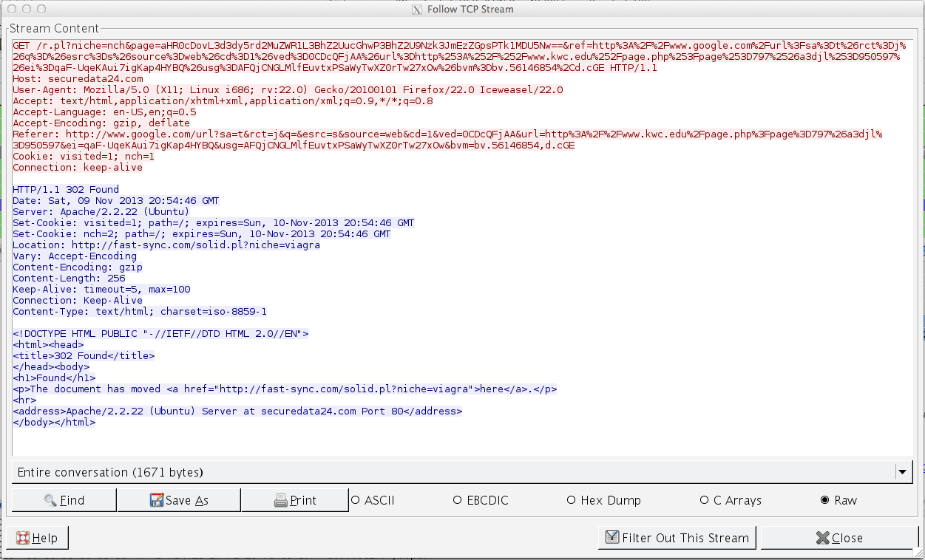Image resolution: width=925 pixels, height=560 pixels.
Task: Click the Keep-Alive: timeout=5, max=100 line
Action: tap(101, 290)
